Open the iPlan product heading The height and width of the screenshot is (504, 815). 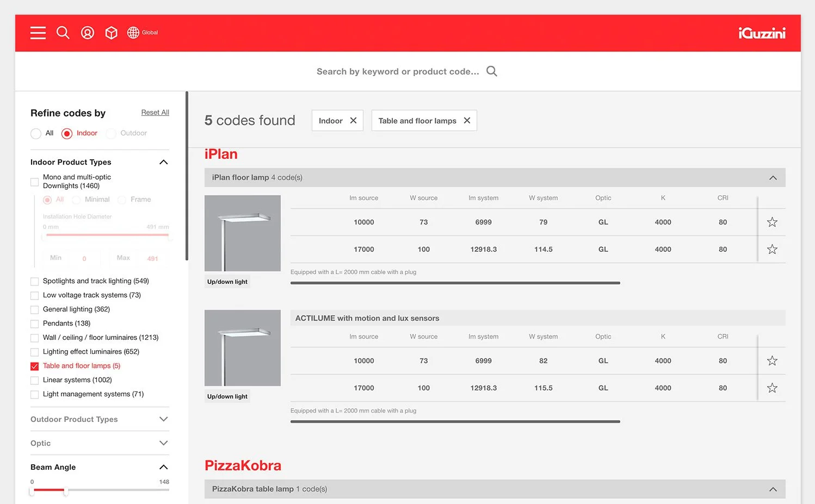pyautogui.click(x=221, y=154)
